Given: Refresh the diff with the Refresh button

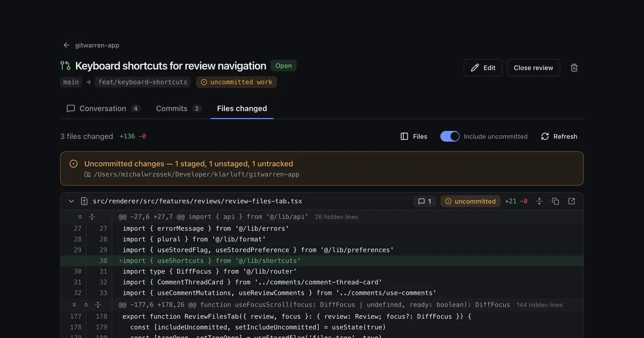Looking at the screenshot, I should coord(559,136).
